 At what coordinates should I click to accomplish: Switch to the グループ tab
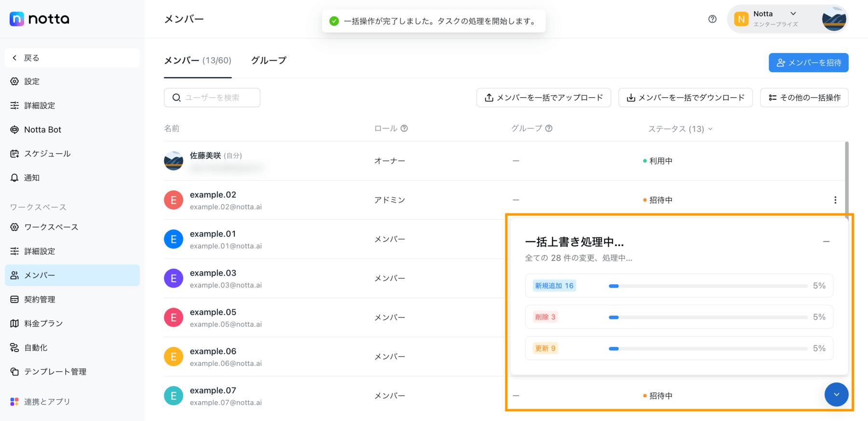tap(269, 61)
